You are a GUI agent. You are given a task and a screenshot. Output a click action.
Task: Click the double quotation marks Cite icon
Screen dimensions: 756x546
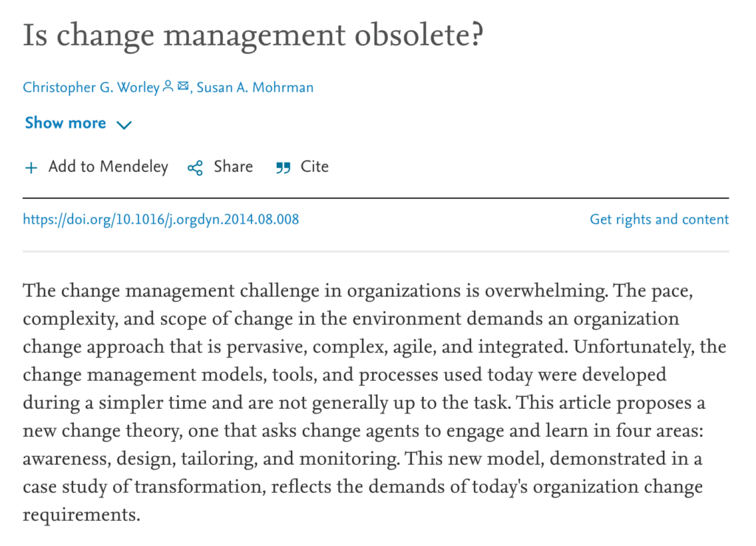click(x=283, y=167)
